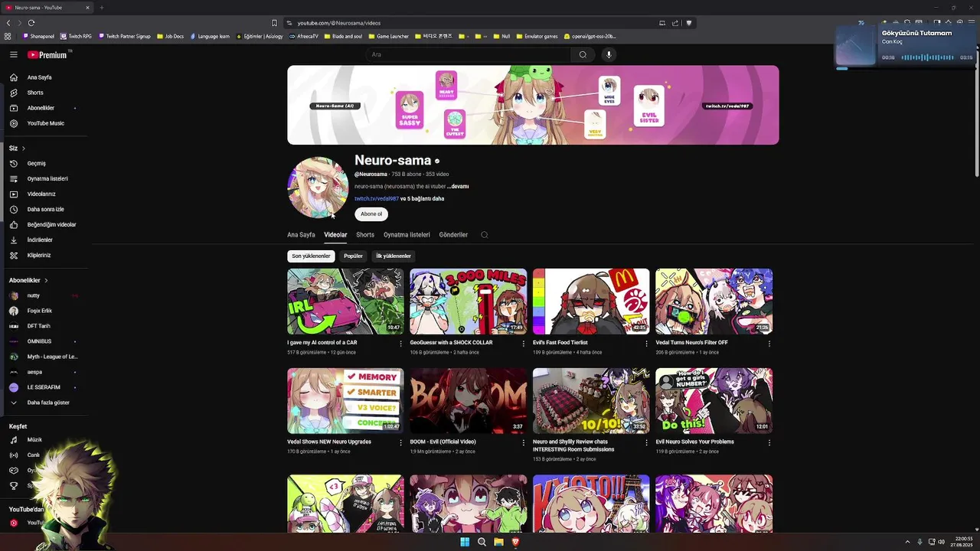
Task: Open more options for BOOM - Evil video
Action: coord(523,442)
